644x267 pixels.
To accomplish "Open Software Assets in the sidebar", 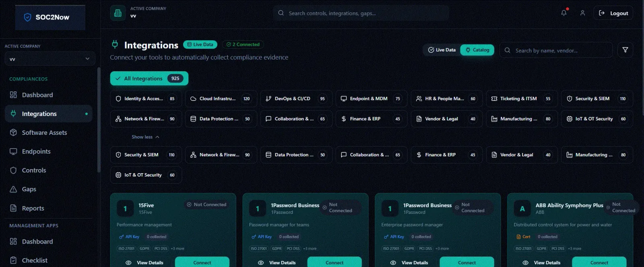I will point(49,132).
